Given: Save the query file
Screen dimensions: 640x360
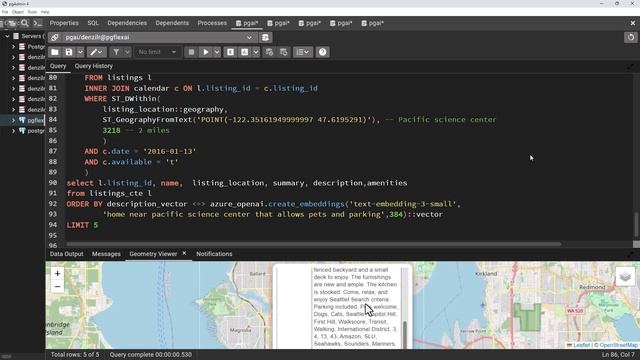Looking at the screenshot, I should pyautogui.click(x=69, y=52).
